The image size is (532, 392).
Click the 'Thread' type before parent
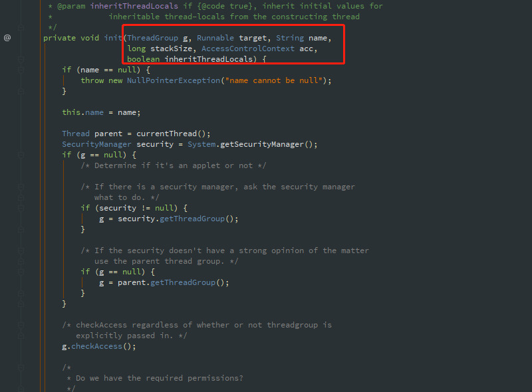pyautogui.click(x=76, y=134)
